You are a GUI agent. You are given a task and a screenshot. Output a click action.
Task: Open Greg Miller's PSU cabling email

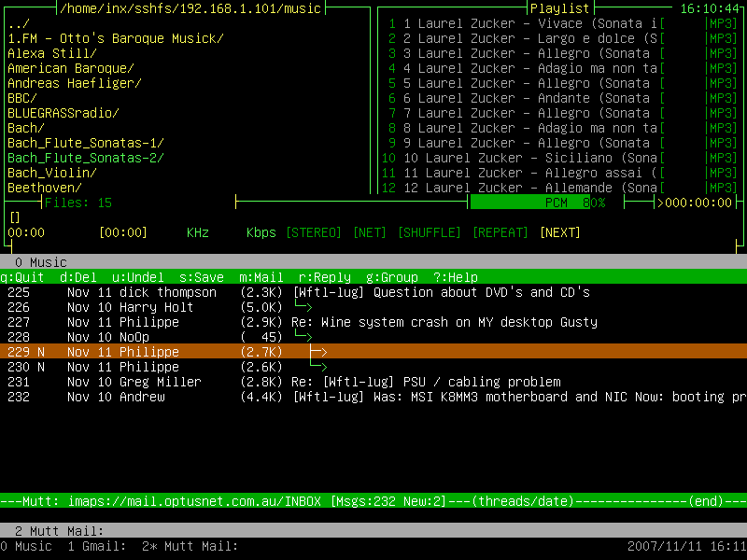[x=426, y=382]
